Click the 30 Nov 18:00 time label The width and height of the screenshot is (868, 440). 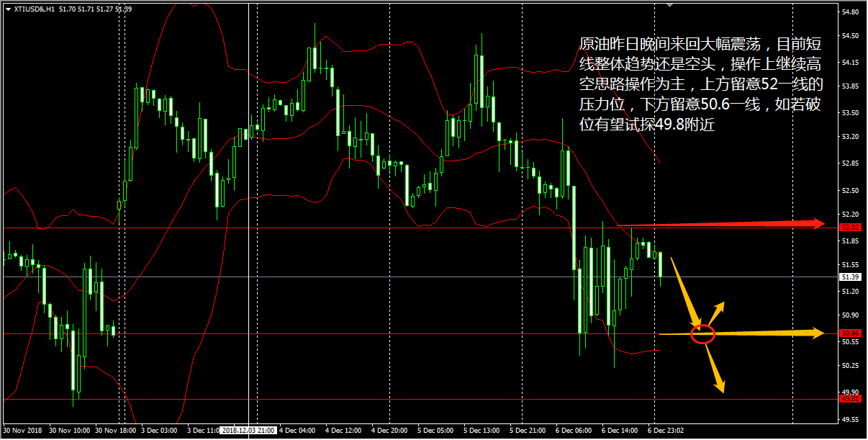coord(115,431)
